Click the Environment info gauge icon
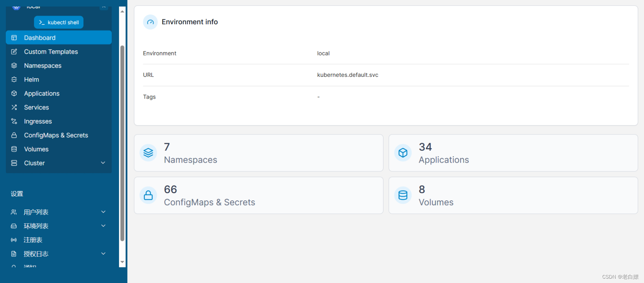Screen dimensions: 644x283 [150, 22]
